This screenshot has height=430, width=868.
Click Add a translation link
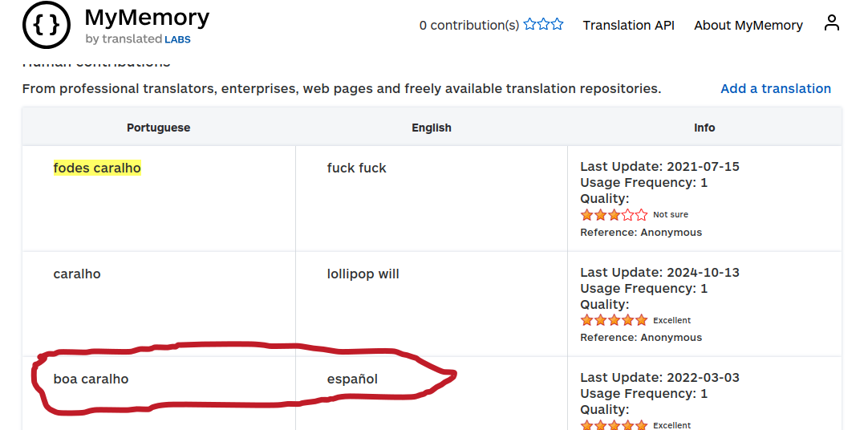tap(775, 88)
